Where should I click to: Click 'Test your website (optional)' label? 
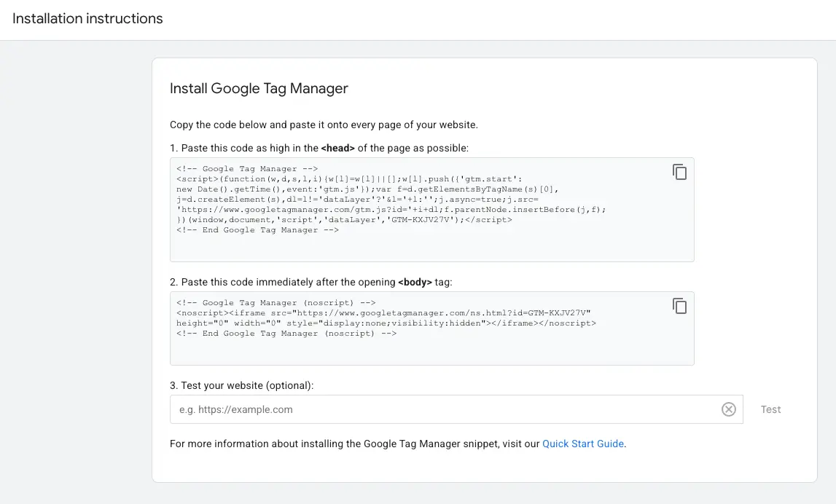tap(241, 386)
